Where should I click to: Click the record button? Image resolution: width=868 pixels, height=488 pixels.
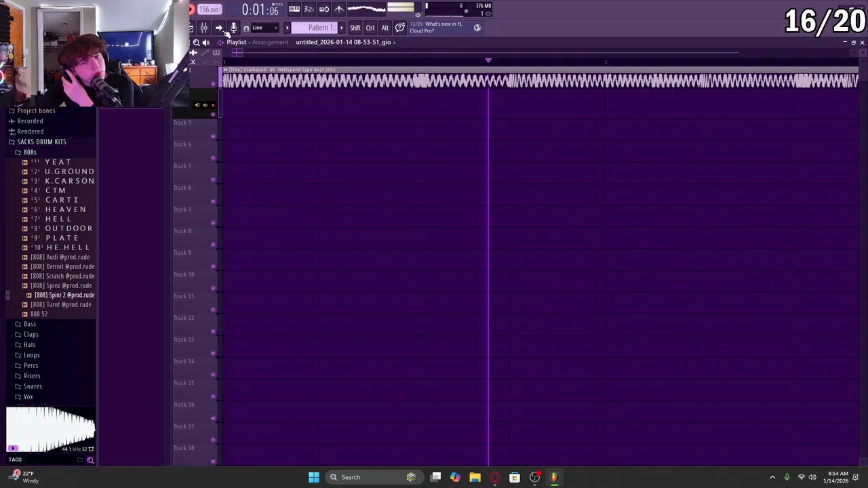pos(192,9)
